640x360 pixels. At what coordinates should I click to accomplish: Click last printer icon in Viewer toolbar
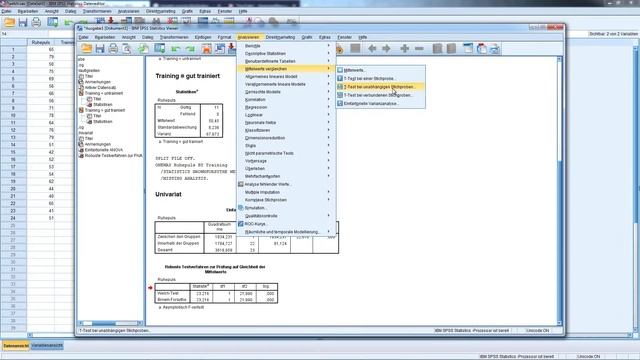pos(495,49)
